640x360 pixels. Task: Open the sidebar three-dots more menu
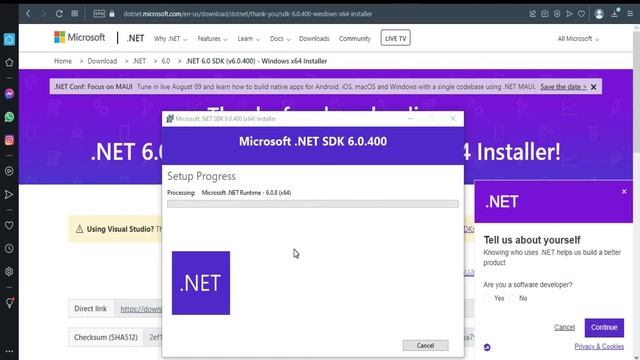(9, 351)
